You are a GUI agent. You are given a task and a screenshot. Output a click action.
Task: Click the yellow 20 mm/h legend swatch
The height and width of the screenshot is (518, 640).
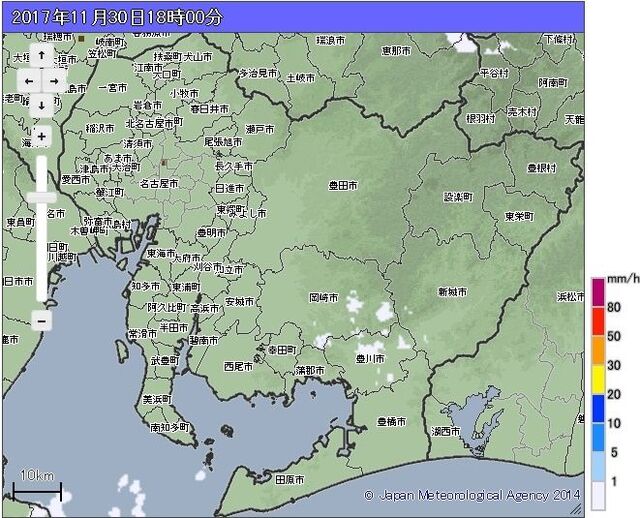(598, 379)
